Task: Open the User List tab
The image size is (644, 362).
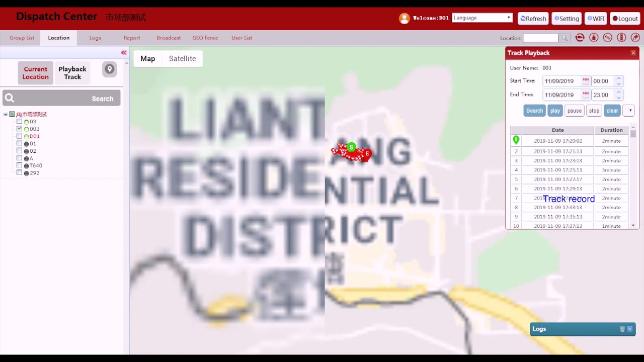Action: click(x=242, y=38)
